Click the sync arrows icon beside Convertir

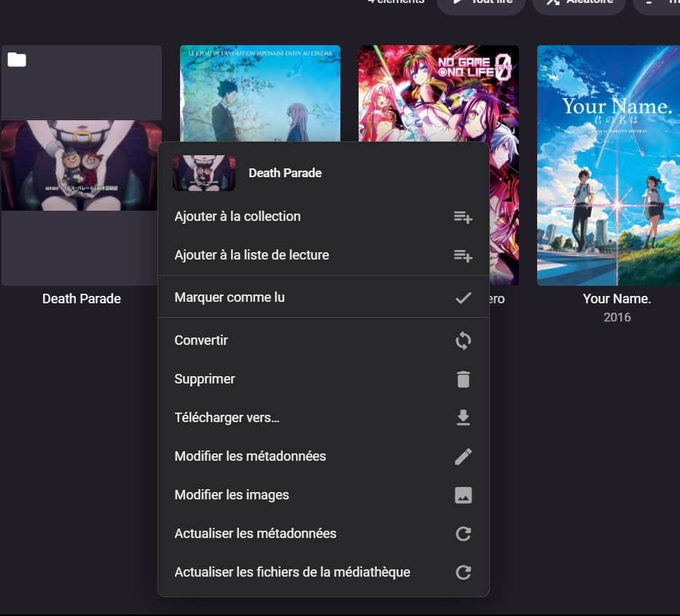coord(463,340)
